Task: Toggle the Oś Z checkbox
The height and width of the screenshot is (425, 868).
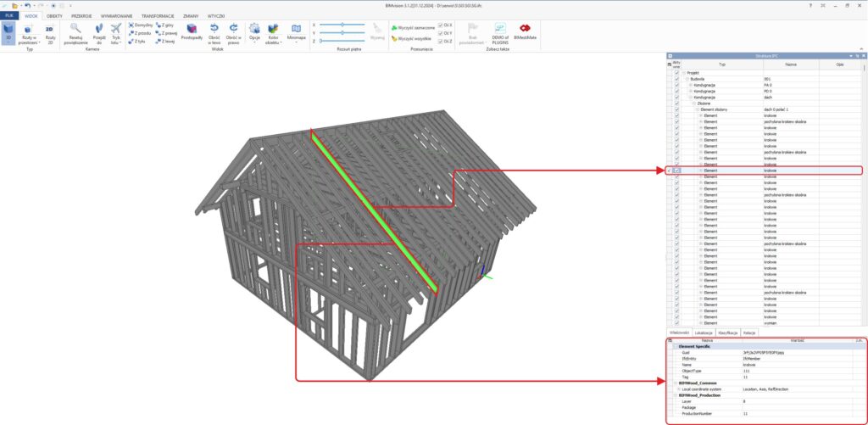Action: 441,41
